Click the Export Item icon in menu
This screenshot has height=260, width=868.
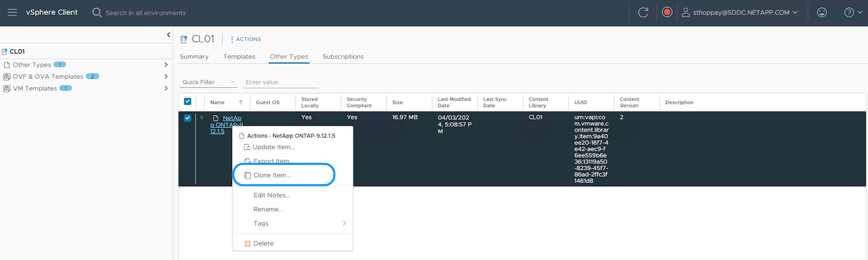[247, 161]
